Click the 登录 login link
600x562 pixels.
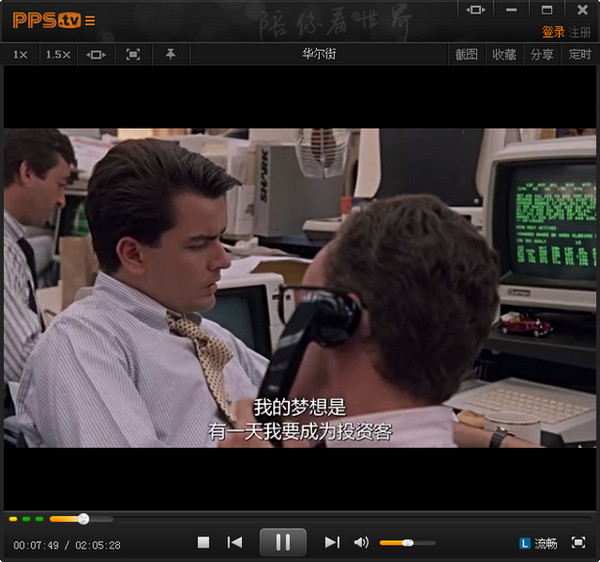[553, 32]
